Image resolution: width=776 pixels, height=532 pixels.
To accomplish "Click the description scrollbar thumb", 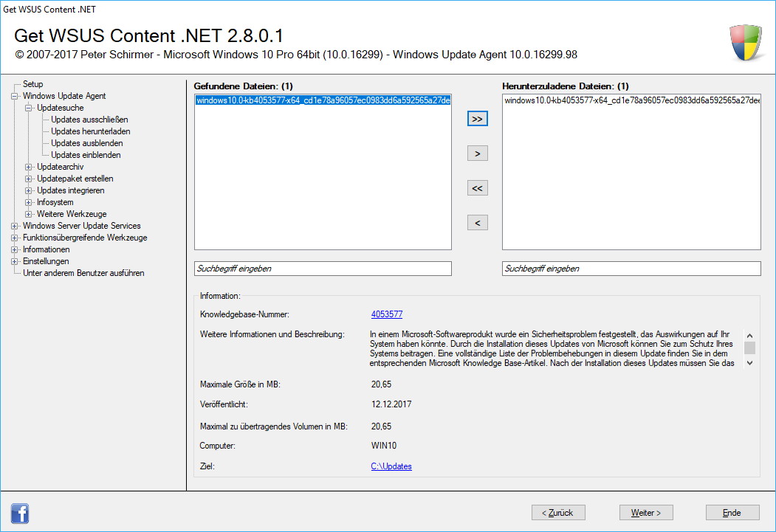I will pos(749,348).
